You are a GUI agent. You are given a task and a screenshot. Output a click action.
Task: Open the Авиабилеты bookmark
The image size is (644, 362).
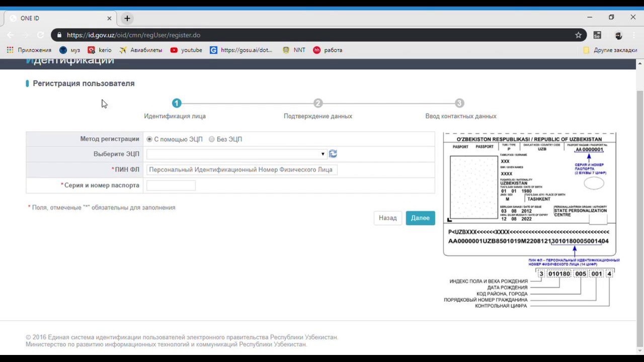[141, 50]
